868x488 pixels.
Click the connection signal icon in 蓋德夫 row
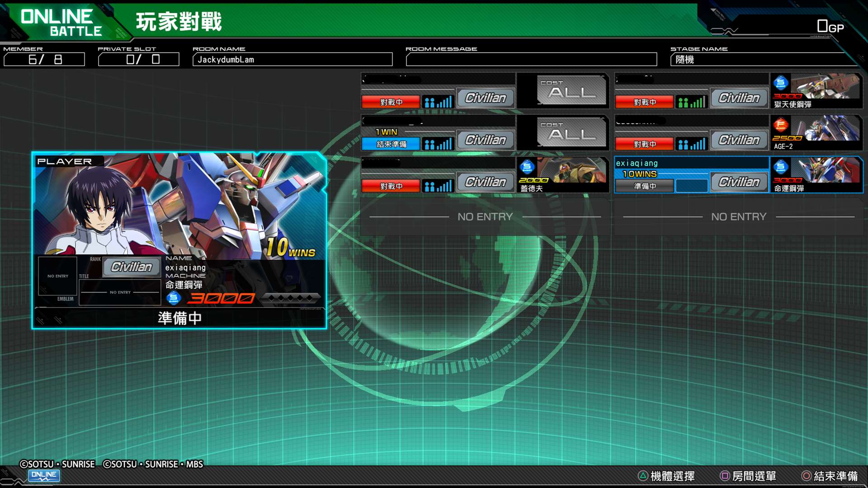click(438, 186)
